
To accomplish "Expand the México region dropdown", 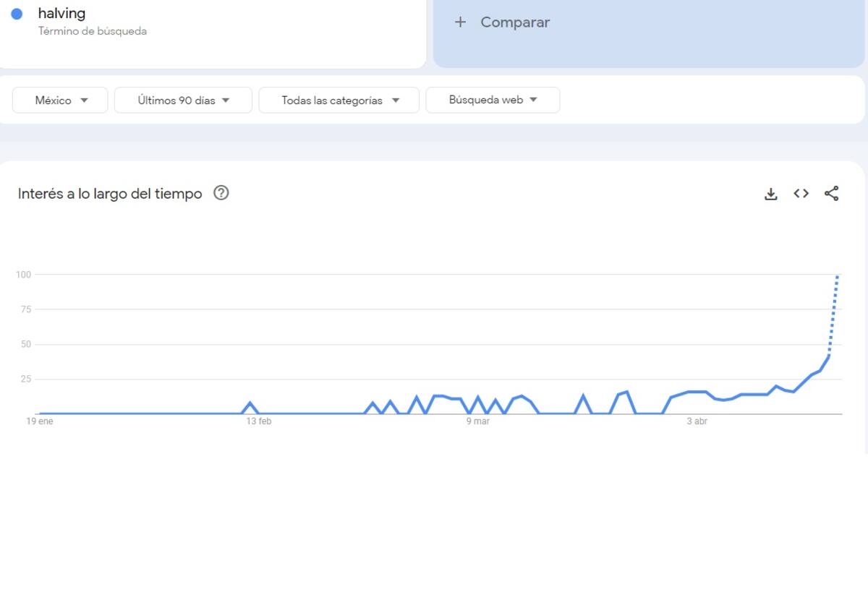I will coord(60,100).
